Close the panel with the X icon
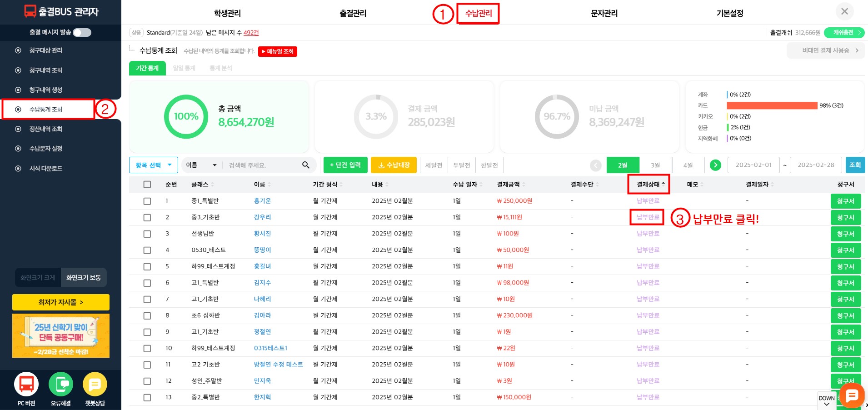Viewport: 868px width, 410px height. point(844,12)
